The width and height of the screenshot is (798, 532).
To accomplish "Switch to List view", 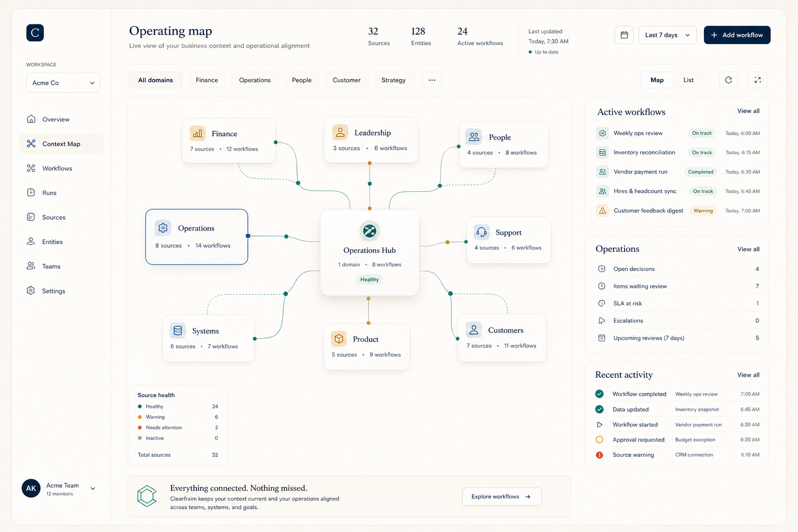I will [688, 80].
